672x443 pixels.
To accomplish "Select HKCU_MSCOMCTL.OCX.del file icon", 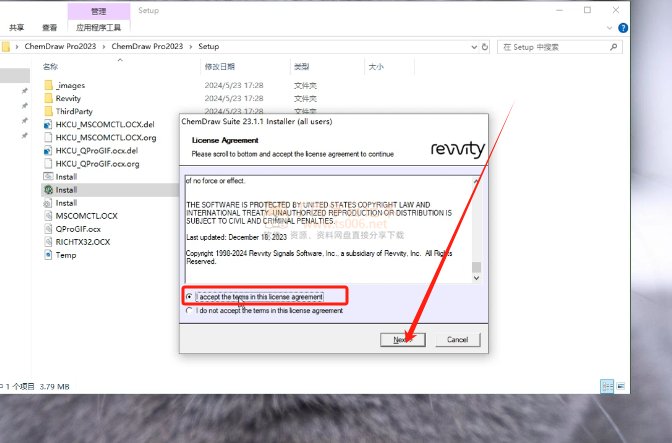I will pos(48,125).
